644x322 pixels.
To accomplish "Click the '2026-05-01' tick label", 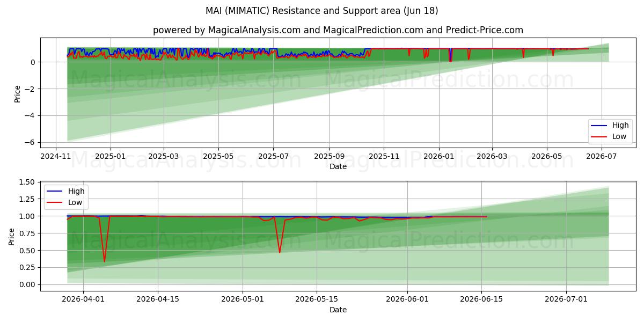I will click(243, 299).
